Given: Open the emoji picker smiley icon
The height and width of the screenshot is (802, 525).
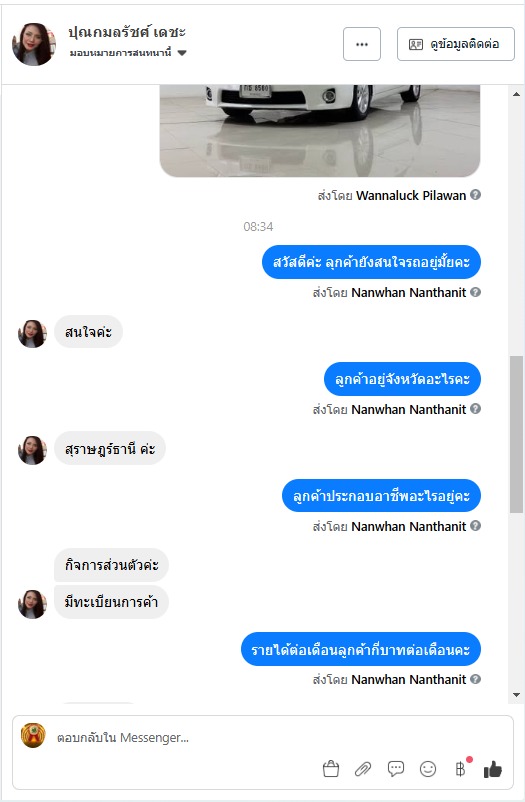Looking at the screenshot, I should pyautogui.click(x=428, y=768).
